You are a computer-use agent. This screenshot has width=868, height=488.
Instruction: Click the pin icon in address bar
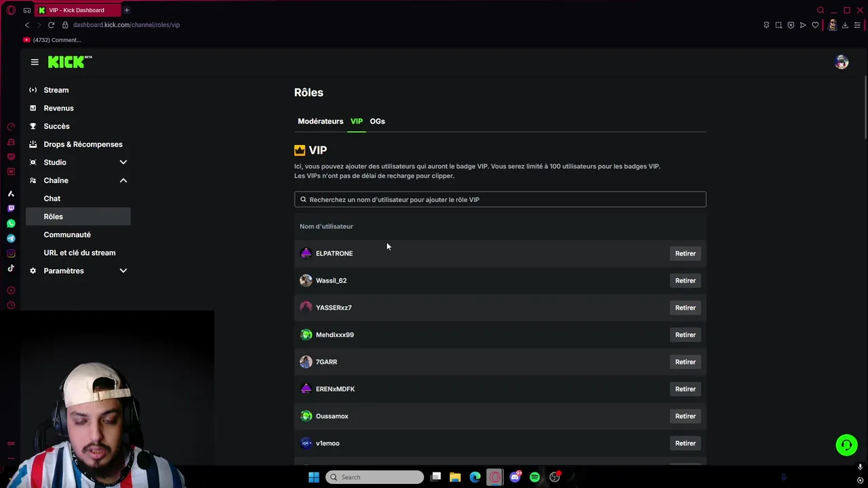(766, 25)
